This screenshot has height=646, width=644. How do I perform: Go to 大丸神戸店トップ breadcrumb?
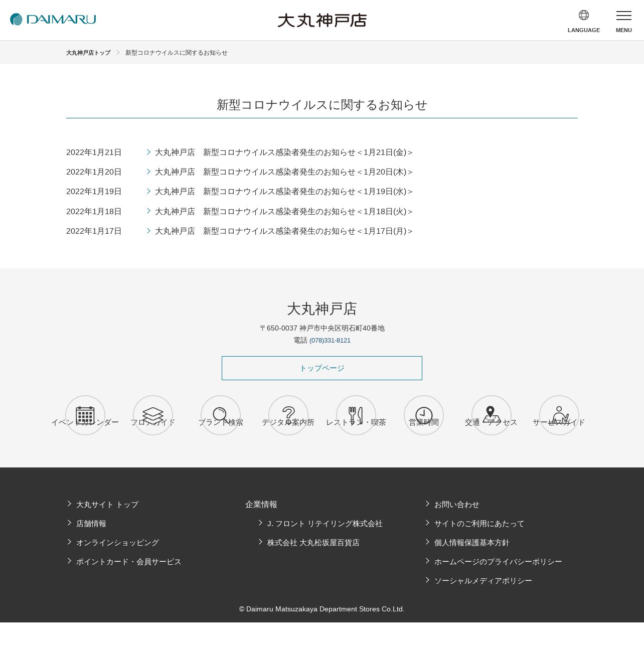pos(88,53)
